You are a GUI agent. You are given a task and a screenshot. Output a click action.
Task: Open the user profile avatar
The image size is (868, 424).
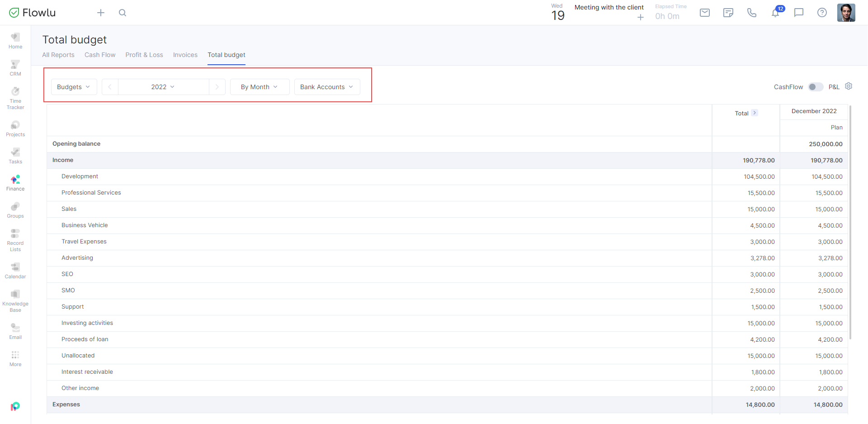pyautogui.click(x=846, y=13)
